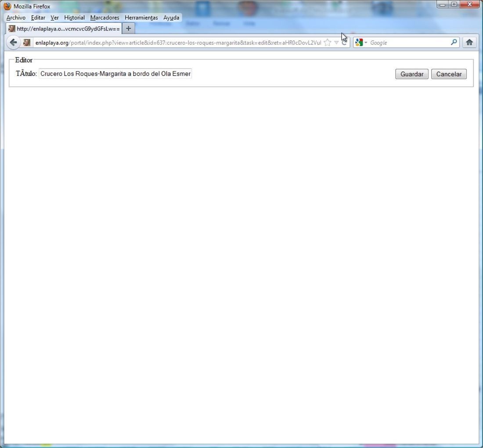
Task: Open the Ver menu
Action: tap(54, 18)
